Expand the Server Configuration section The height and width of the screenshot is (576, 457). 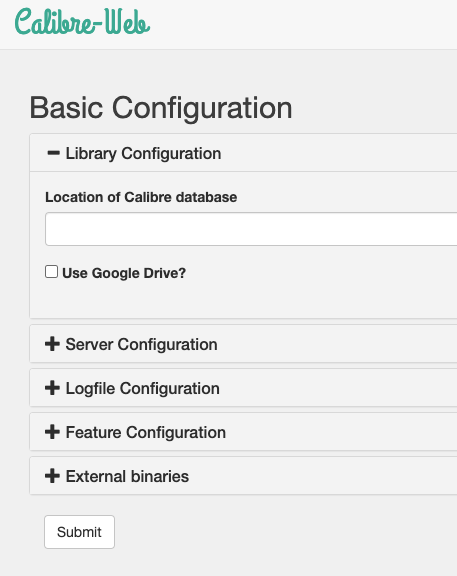pos(141,345)
